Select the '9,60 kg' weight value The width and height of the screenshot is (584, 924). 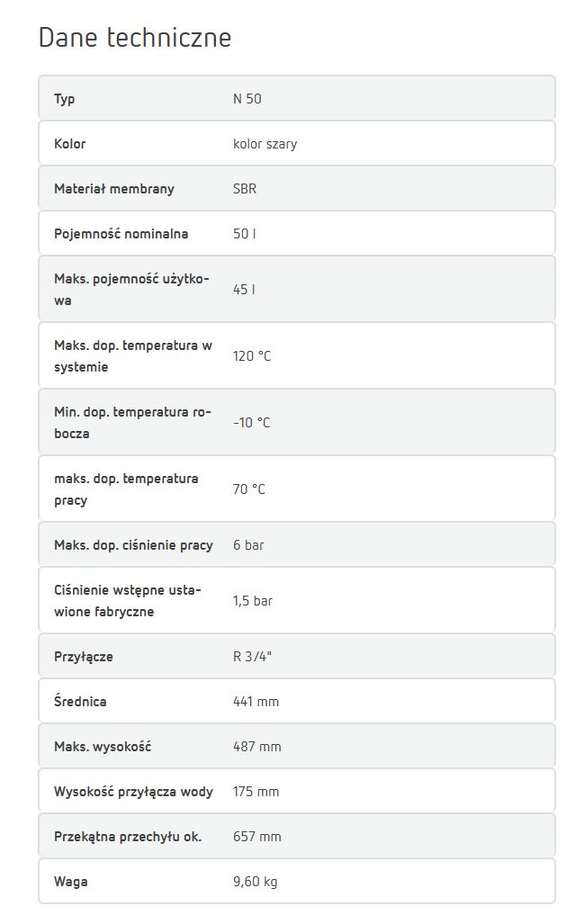point(256,882)
